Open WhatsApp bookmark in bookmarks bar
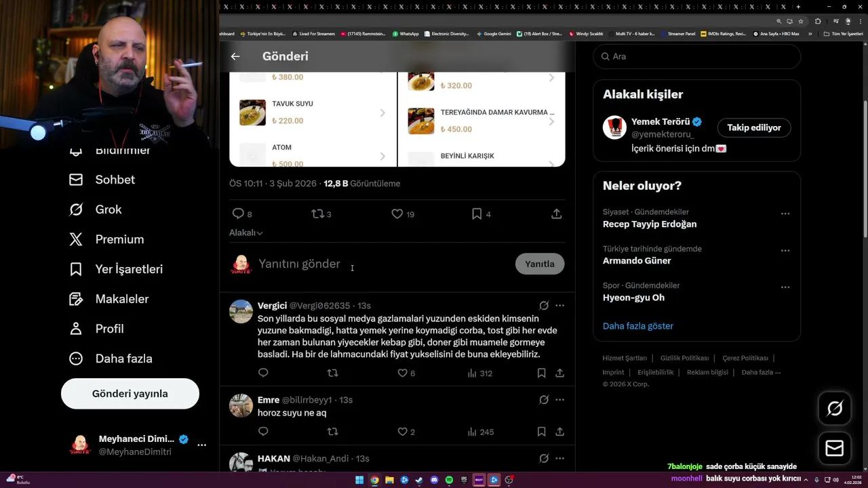This screenshot has height=488, width=868. coord(405,33)
